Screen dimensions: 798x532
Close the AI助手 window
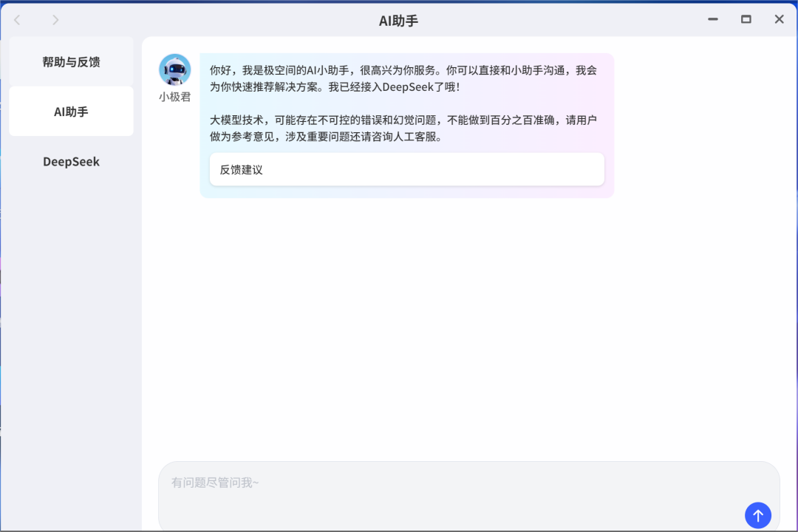point(779,19)
